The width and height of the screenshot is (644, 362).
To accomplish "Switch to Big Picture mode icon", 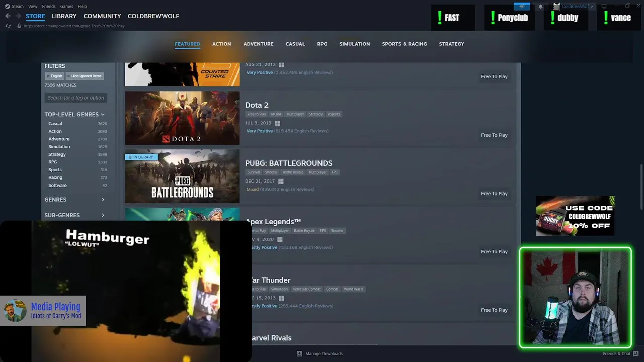I will coord(604,6).
